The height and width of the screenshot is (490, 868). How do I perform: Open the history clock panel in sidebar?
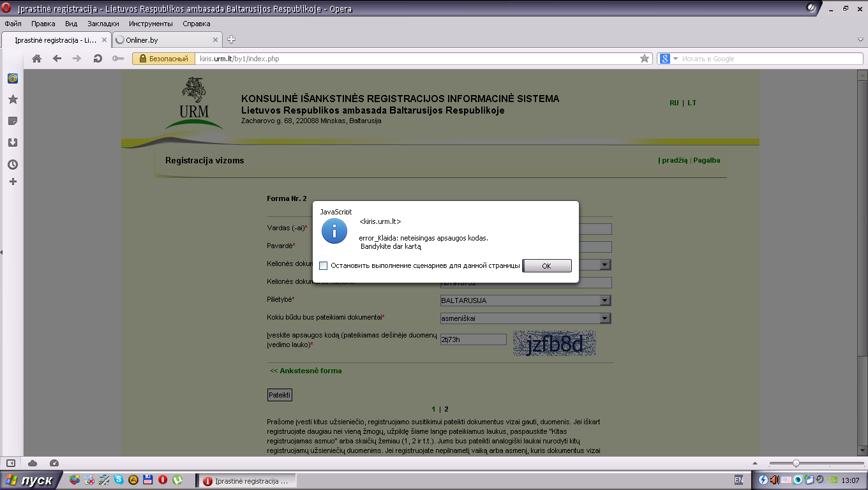pyautogui.click(x=12, y=165)
